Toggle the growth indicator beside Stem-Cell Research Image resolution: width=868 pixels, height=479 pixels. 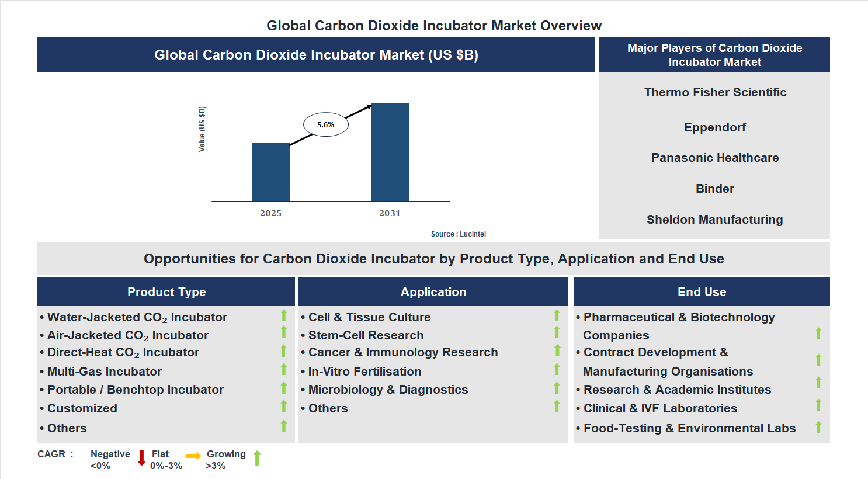point(555,334)
